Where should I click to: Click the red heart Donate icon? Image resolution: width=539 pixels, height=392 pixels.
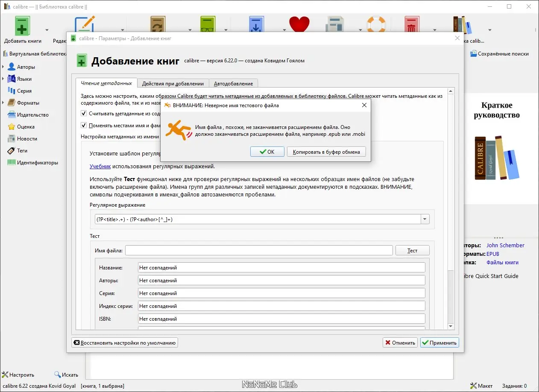coord(299,24)
